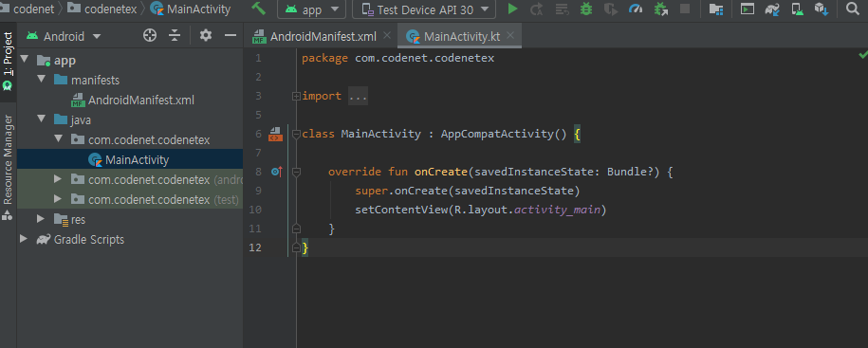Click the onCreate function name on line 8

(x=441, y=172)
